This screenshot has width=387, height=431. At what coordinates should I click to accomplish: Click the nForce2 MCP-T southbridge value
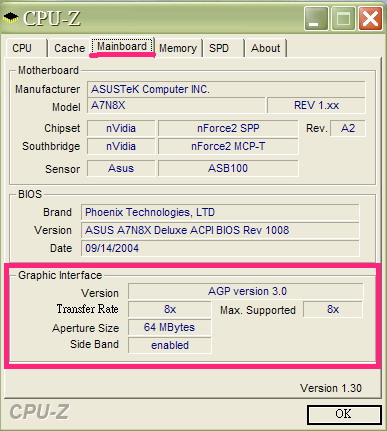228,146
